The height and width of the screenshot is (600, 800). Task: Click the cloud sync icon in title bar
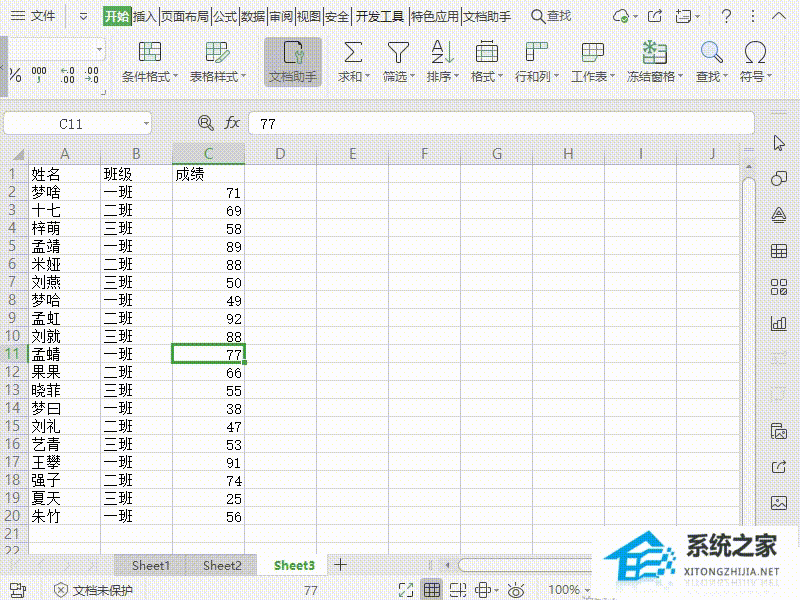[x=621, y=16]
